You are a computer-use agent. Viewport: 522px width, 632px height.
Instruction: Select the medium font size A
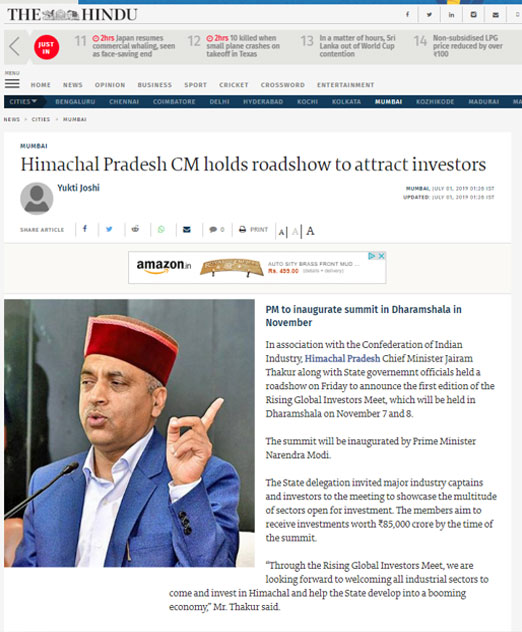tap(295, 231)
